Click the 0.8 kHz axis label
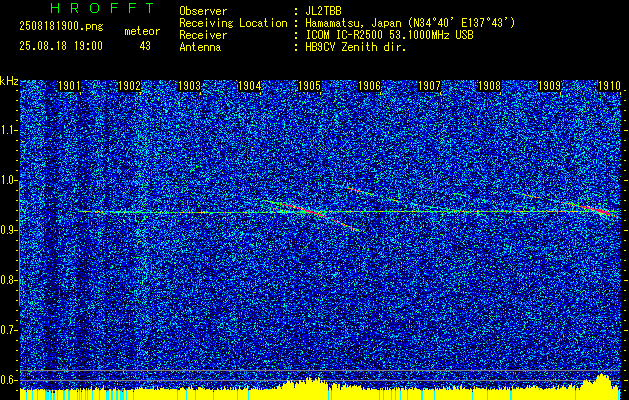Viewport: 629px width, 400px height. (9, 280)
